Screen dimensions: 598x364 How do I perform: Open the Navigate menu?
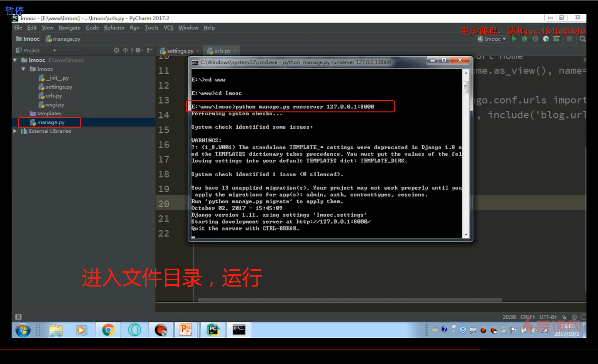pos(70,27)
